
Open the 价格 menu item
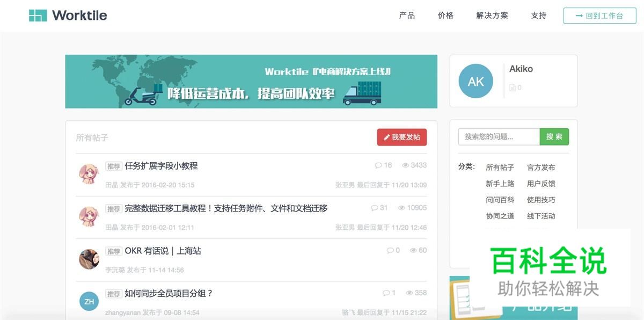pos(445,16)
